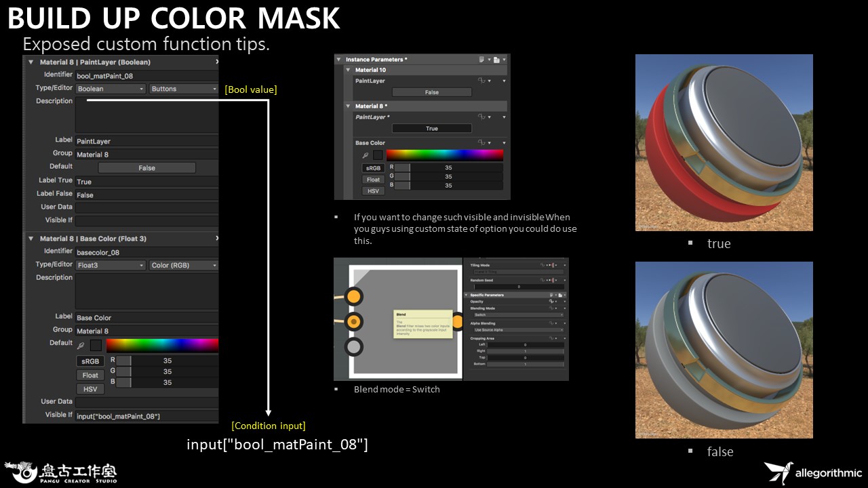Viewport: 868px width, 488px height.
Task: Collapse the Instance Parameters section
Action: click(x=339, y=60)
